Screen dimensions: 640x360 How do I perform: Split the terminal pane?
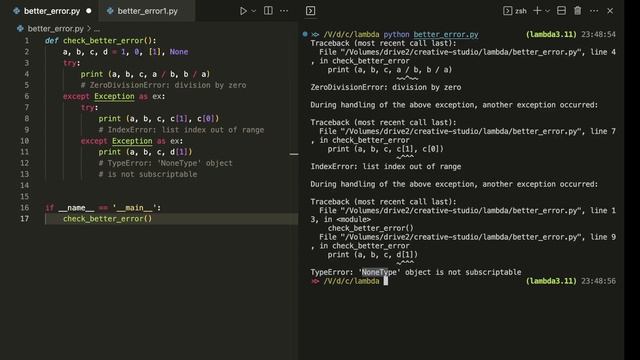point(561,11)
